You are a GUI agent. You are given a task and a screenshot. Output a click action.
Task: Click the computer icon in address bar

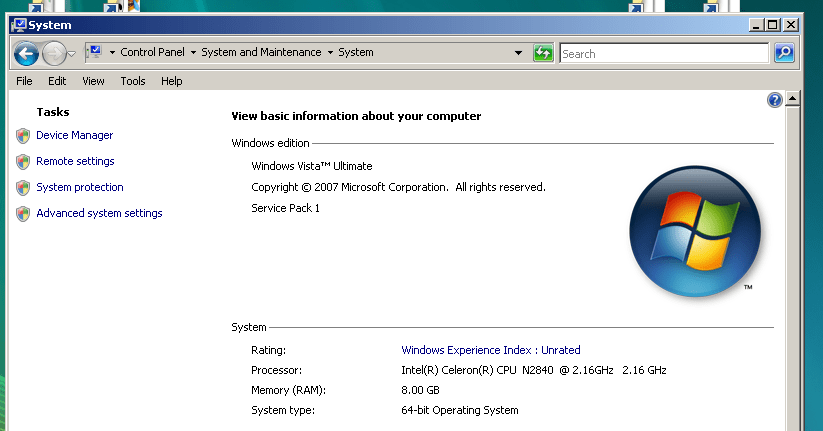94,52
